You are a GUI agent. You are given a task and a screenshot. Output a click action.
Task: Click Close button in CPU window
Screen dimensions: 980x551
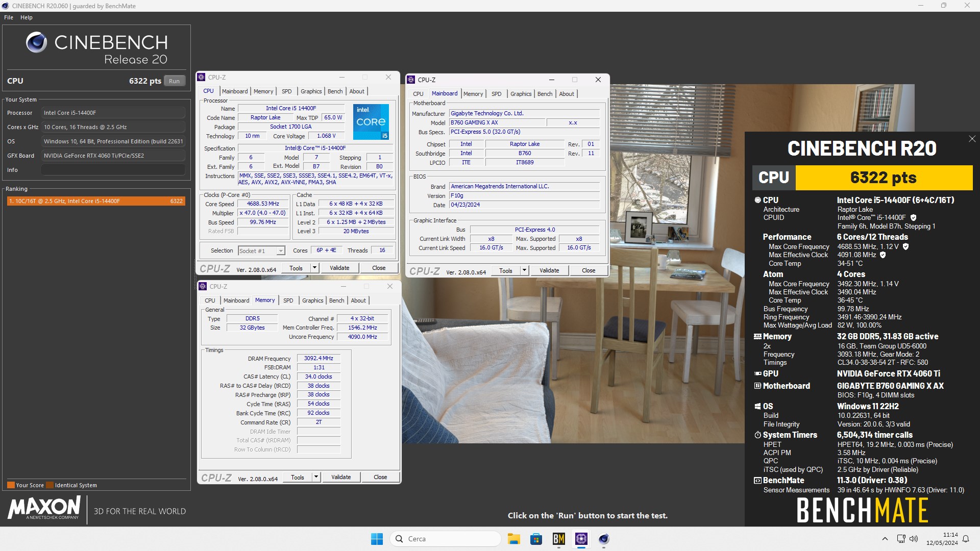379,268
